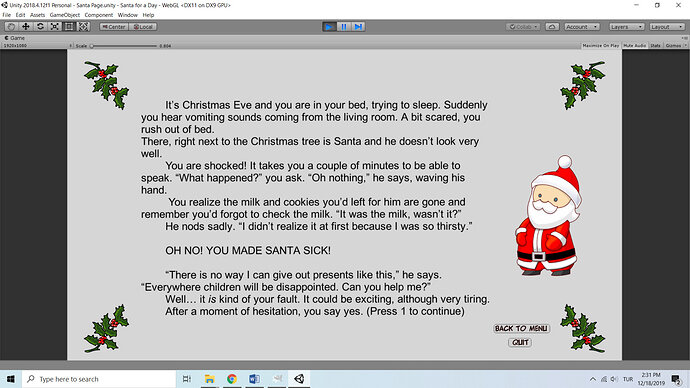This screenshot has width=690, height=388.
Task: Click the taskbar search box
Action: (99, 379)
